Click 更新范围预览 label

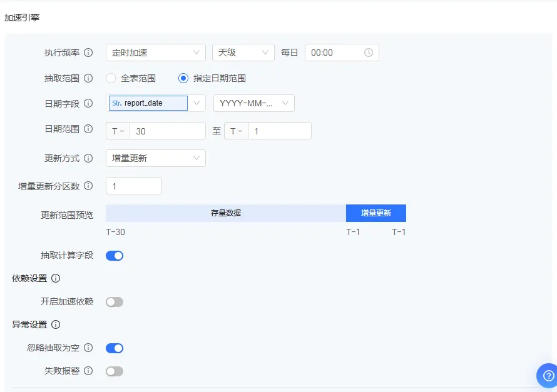[67, 215]
